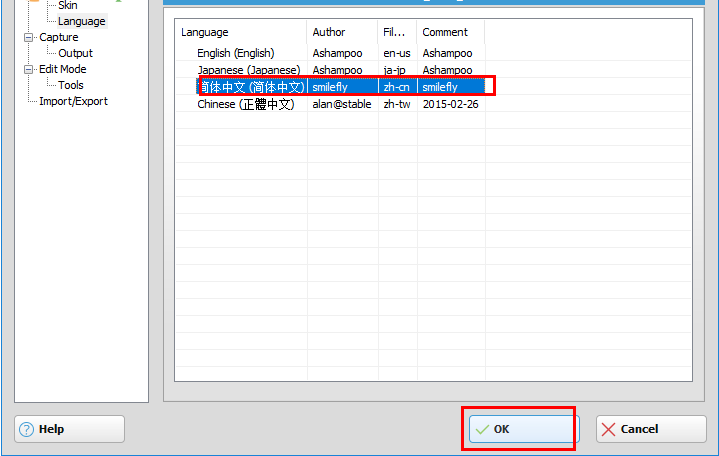The width and height of the screenshot is (719, 456).
Task: Click the question mark Help icon
Action: (26, 429)
